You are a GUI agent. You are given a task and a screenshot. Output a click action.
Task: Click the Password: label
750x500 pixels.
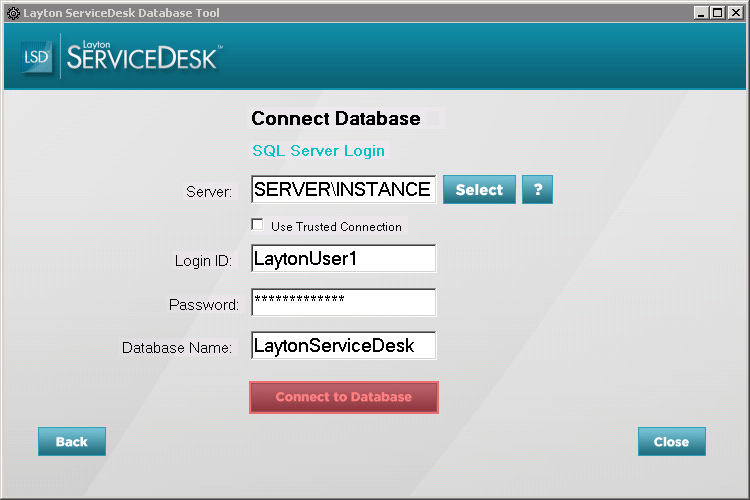(204, 305)
